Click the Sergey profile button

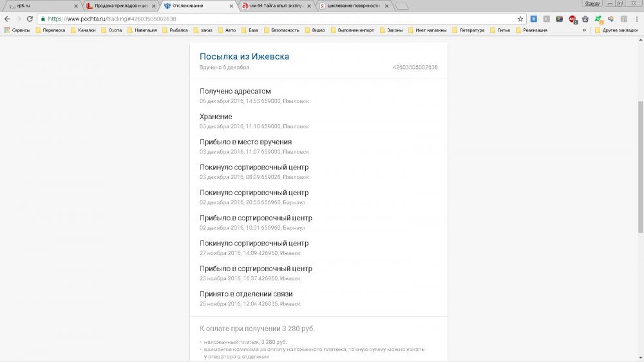click(591, 4)
